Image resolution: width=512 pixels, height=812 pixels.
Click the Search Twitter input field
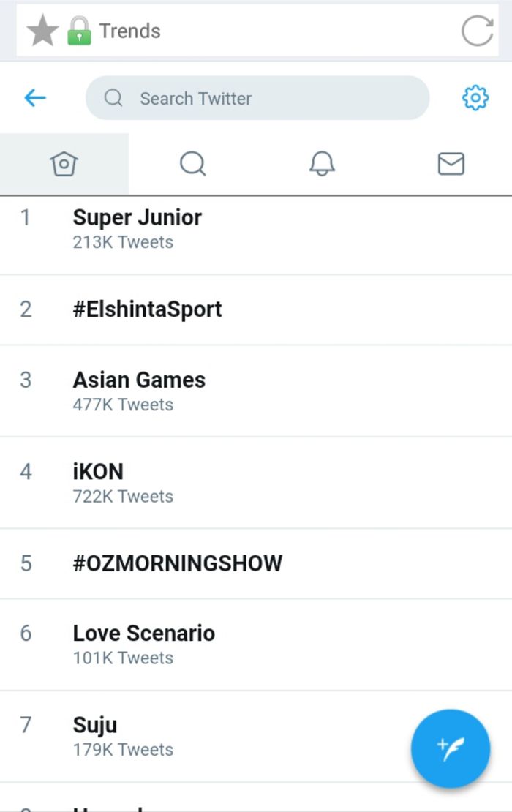pyautogui.click(x=271, y=98)
